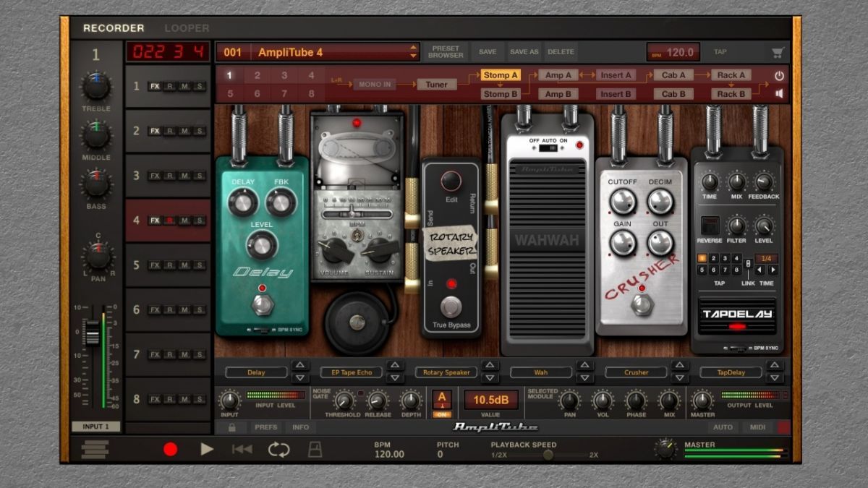Click down arrow next to TapDelay slot

pos(775,378)
